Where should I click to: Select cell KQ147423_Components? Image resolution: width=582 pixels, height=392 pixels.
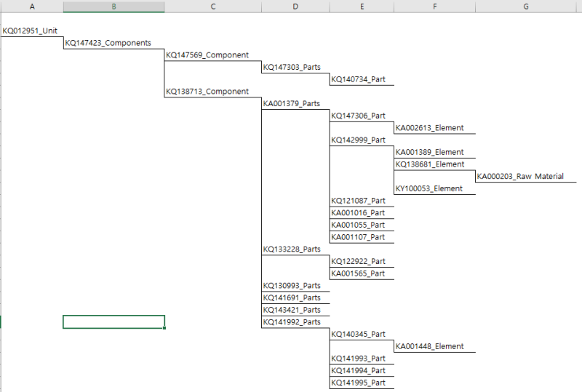(114, 43)
